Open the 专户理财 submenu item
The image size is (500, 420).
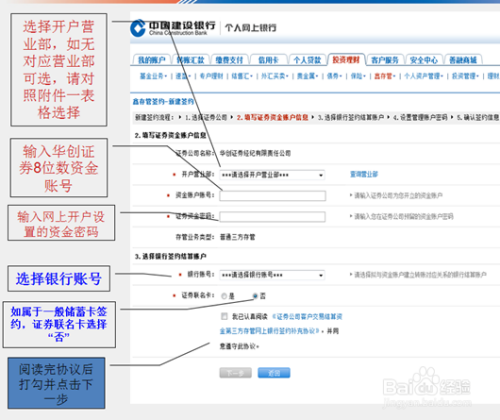211,76
